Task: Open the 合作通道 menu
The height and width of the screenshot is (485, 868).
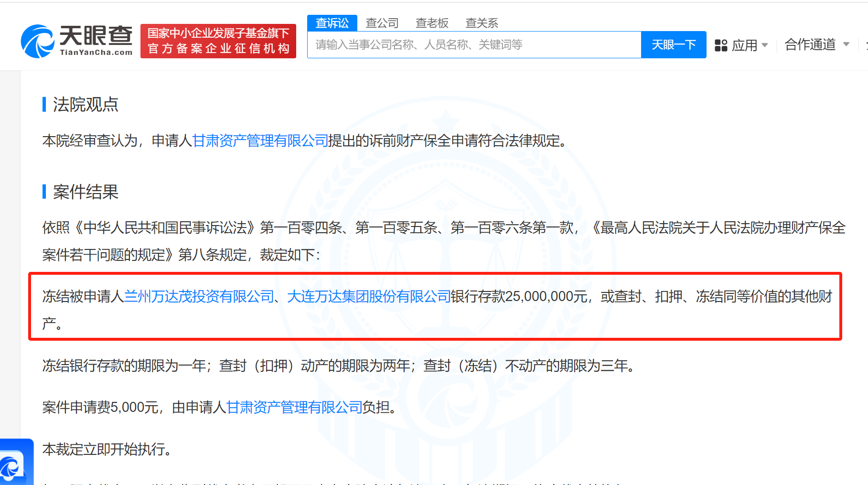Action: (810, 44)
